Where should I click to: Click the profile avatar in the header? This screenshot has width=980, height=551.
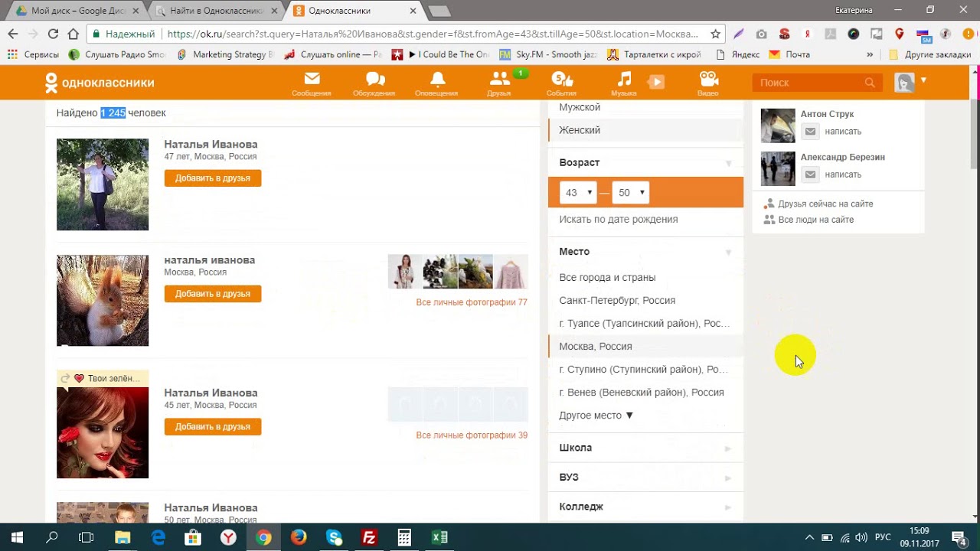(x=905, y=83)
